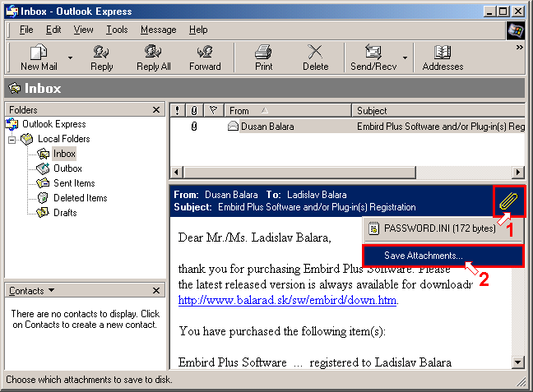Select the Sent Items folder
Image resolution: width=533 pixels, height=392 pixels.
pyautogui.click(x=74, y=183)
